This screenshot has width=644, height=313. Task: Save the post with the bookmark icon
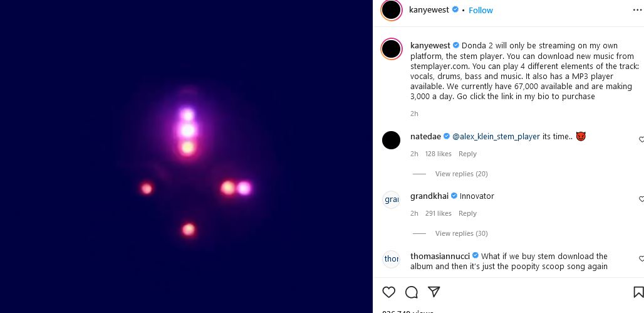click(638, 292)
